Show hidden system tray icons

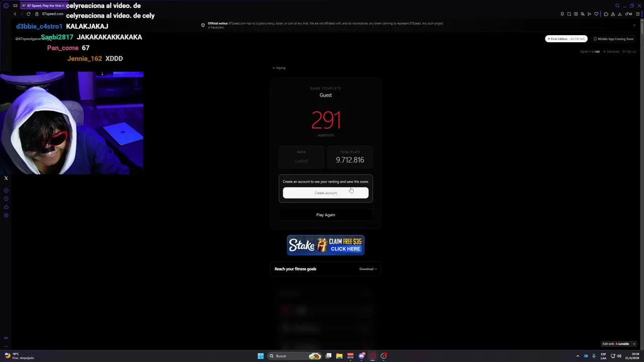pos(578,356)
